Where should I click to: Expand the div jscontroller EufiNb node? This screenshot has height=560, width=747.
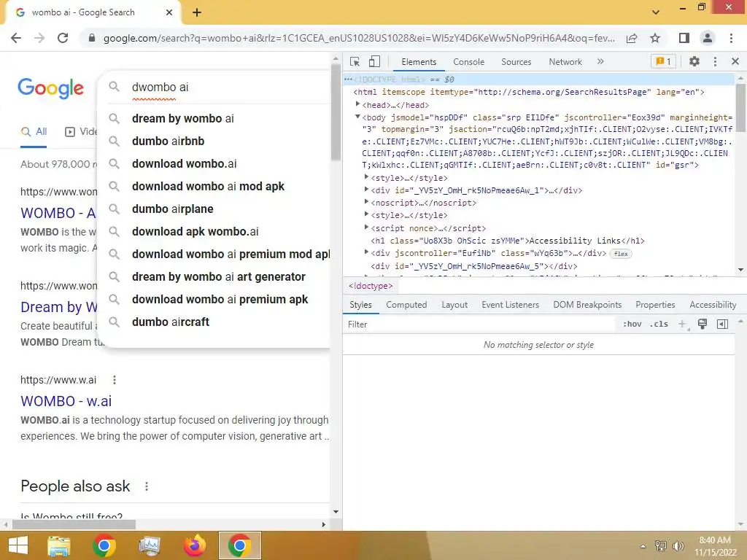tap(366, 252)
